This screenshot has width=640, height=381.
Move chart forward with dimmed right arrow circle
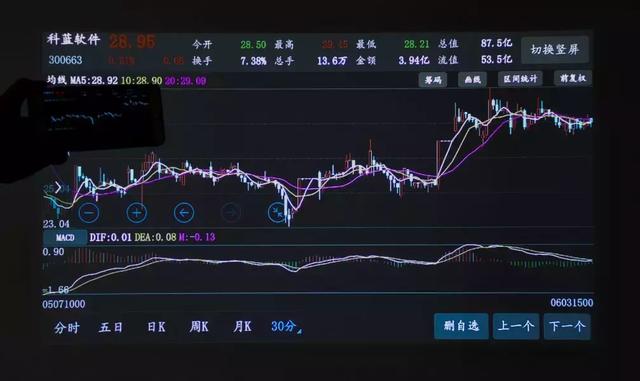coord(231,212)
